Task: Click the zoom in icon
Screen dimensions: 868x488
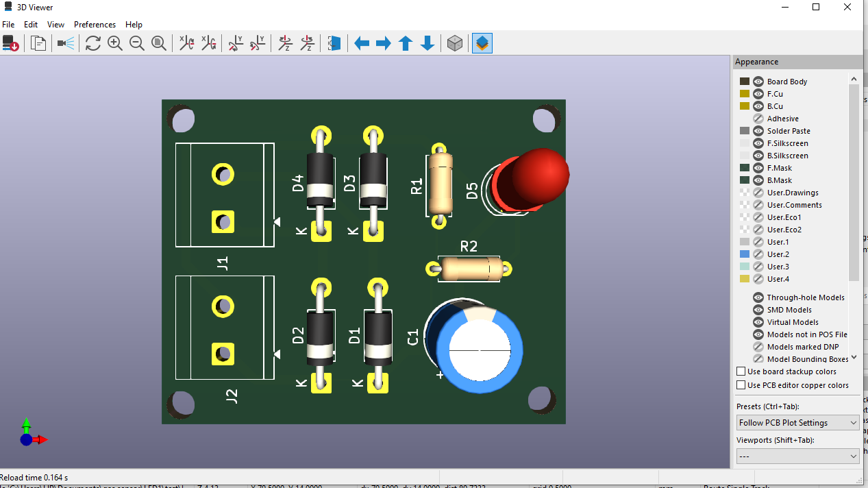Action: (115, 44)
